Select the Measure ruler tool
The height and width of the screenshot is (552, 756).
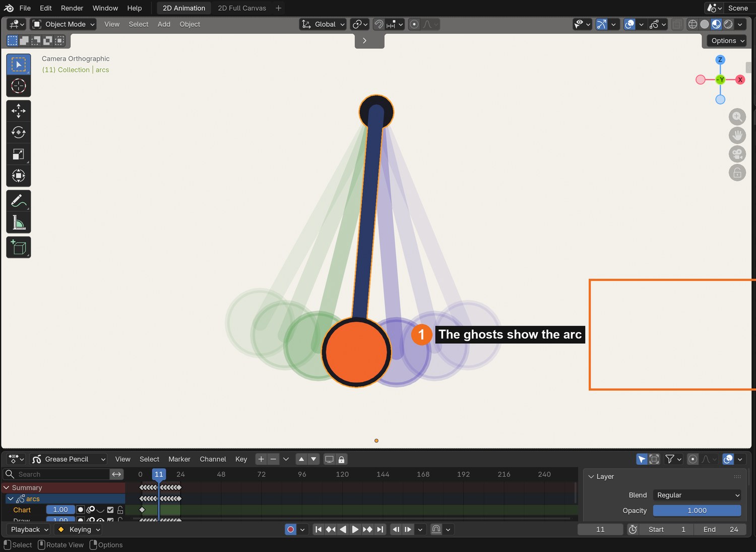pos(19,222)
